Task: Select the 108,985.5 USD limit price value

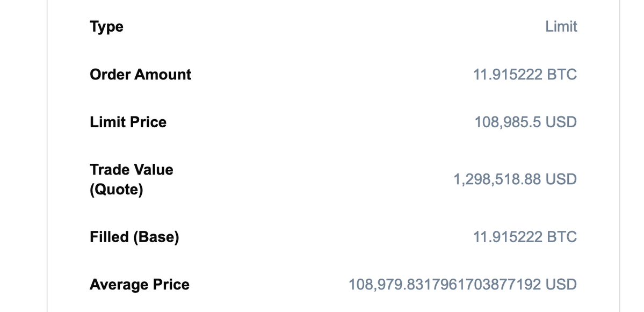Action: tap(525, 122)
